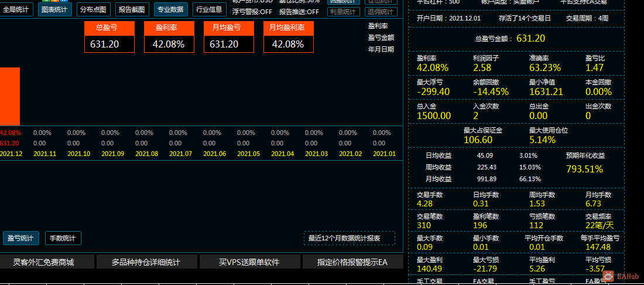Click the 总盈亏金额 631.20 value

click(530, 38)
